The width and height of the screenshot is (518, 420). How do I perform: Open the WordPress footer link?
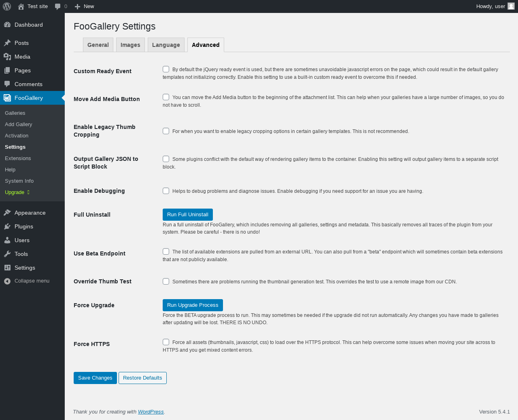tap(151, 412)
